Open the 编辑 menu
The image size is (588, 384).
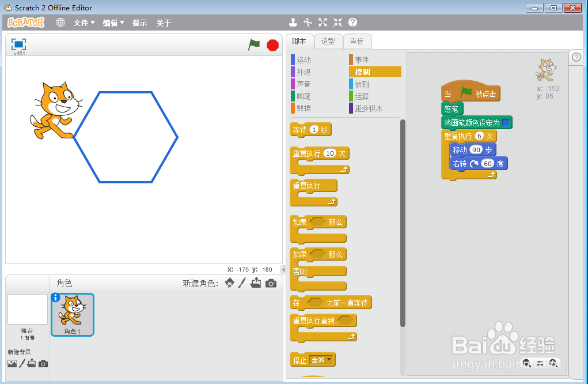point(113,23)
